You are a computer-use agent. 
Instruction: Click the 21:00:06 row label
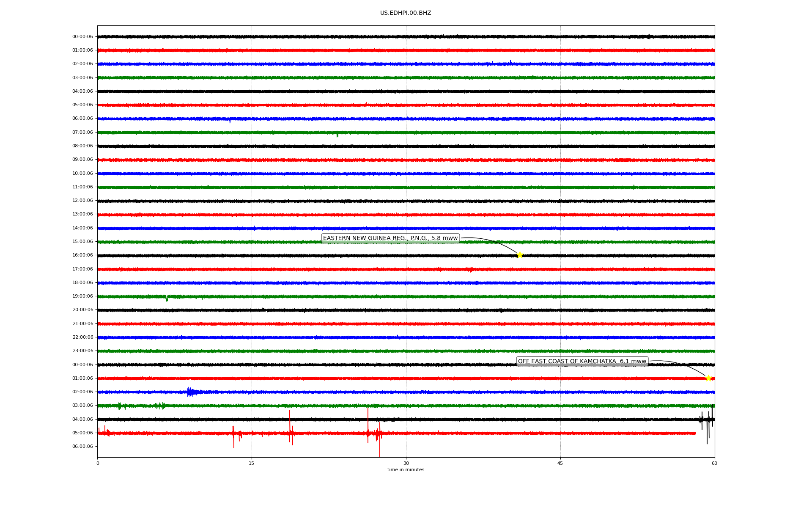(x=82, y=324)
